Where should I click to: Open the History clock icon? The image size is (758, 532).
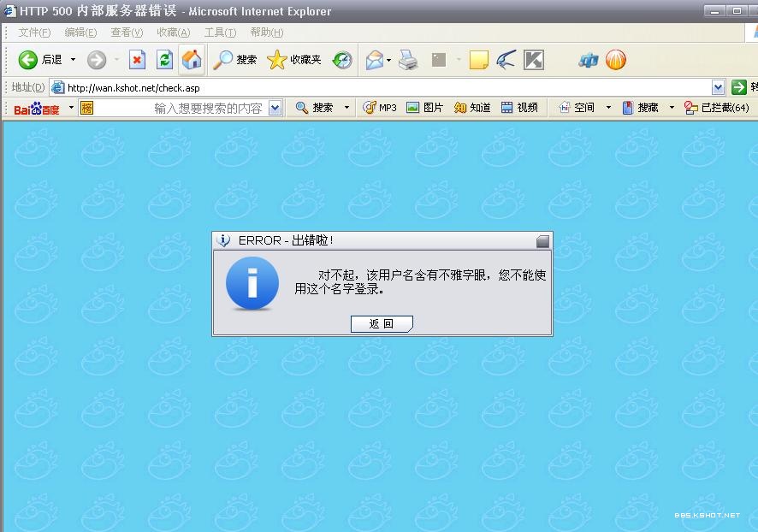point(342,60)
